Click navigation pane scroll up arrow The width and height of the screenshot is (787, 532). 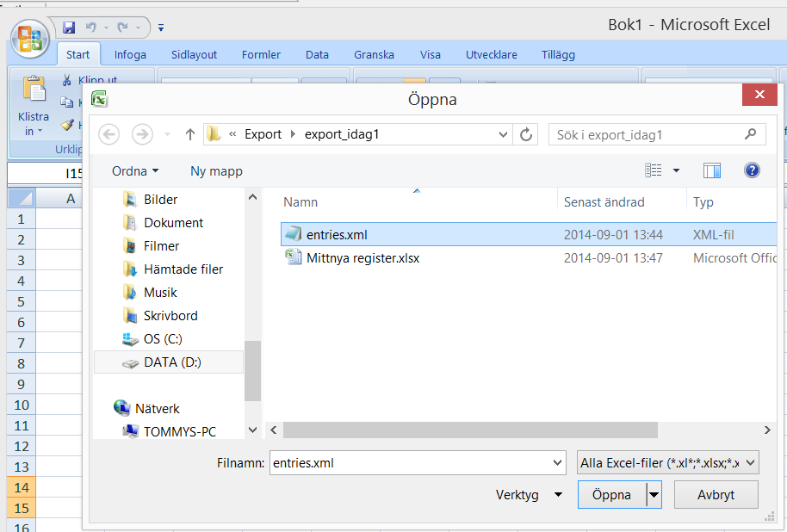(252, 197)
